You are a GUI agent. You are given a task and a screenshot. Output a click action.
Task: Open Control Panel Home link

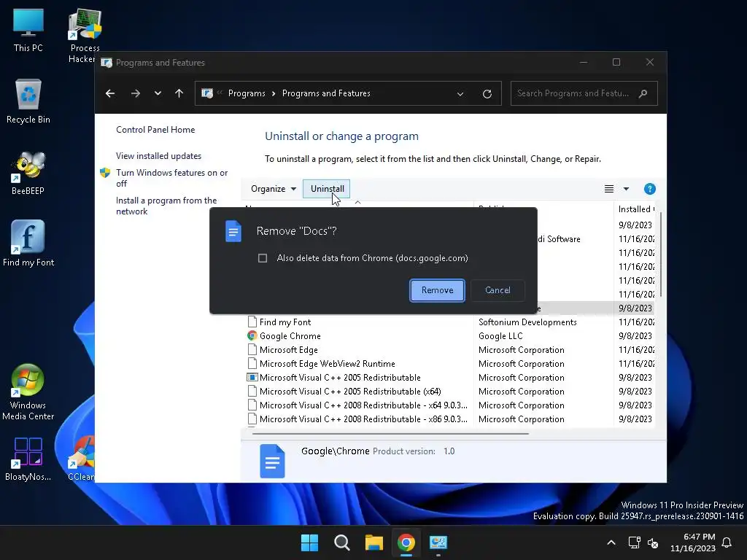[155, 130]
